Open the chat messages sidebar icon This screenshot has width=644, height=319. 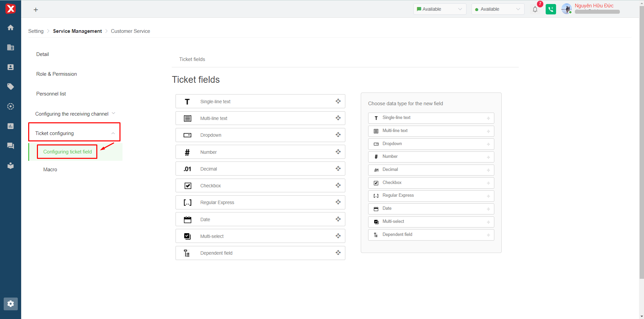click(10, 146)
